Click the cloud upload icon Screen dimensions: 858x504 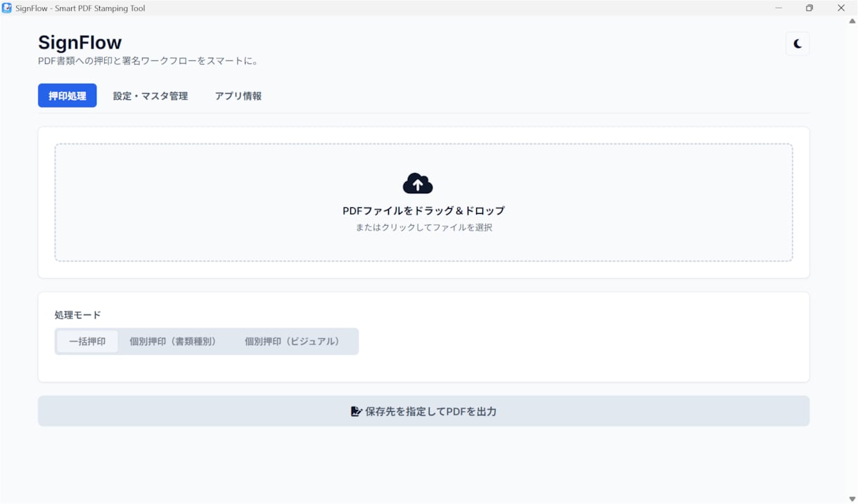[418, 183]
